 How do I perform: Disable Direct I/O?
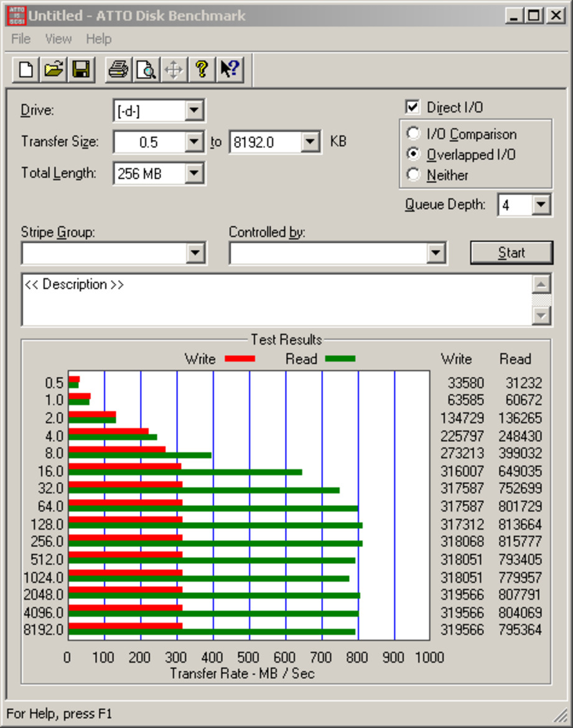(x=414, y=107)
